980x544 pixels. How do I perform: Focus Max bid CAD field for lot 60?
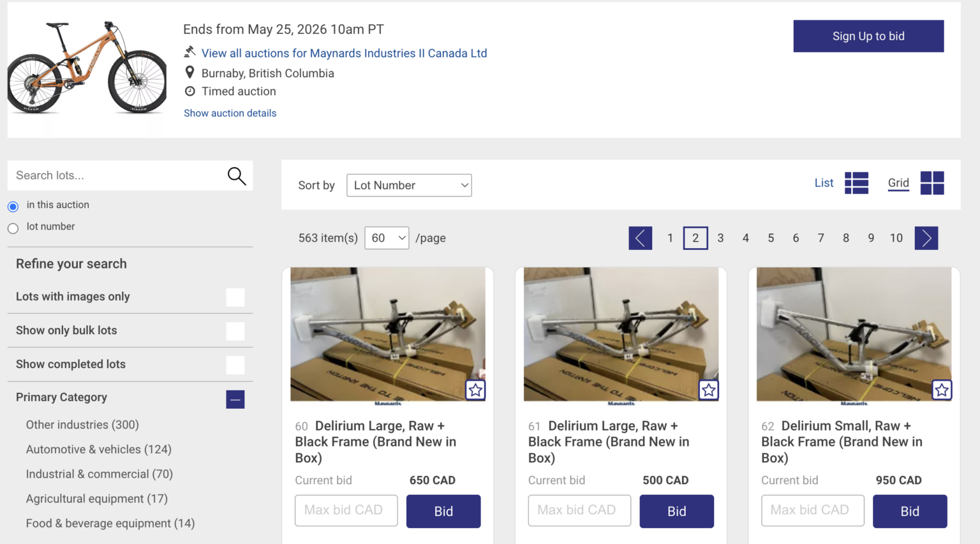point(346,511)
